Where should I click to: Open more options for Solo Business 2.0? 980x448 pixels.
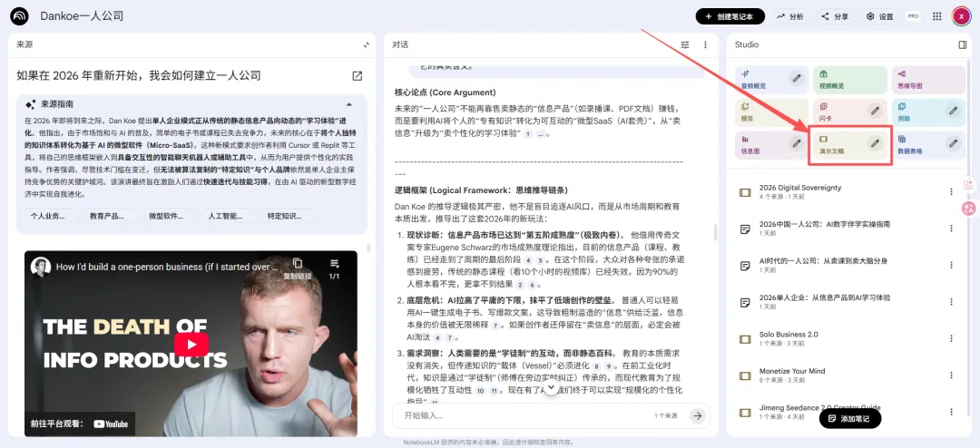(x=951, y=338)
